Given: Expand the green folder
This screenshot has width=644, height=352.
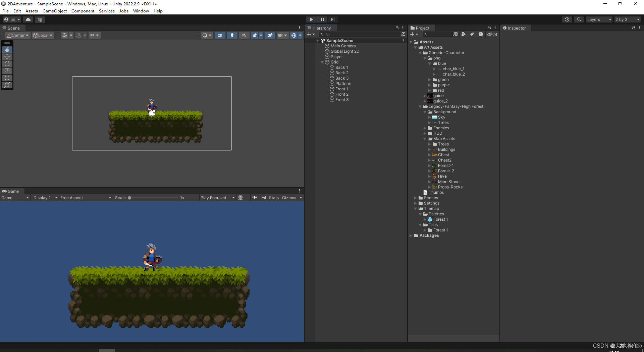Looking at the screenshot, I should point(430,80).
